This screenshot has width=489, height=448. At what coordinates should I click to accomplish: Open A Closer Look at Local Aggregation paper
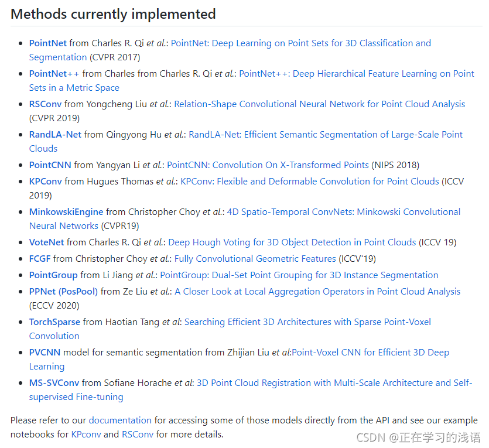(x=317, y=292)
